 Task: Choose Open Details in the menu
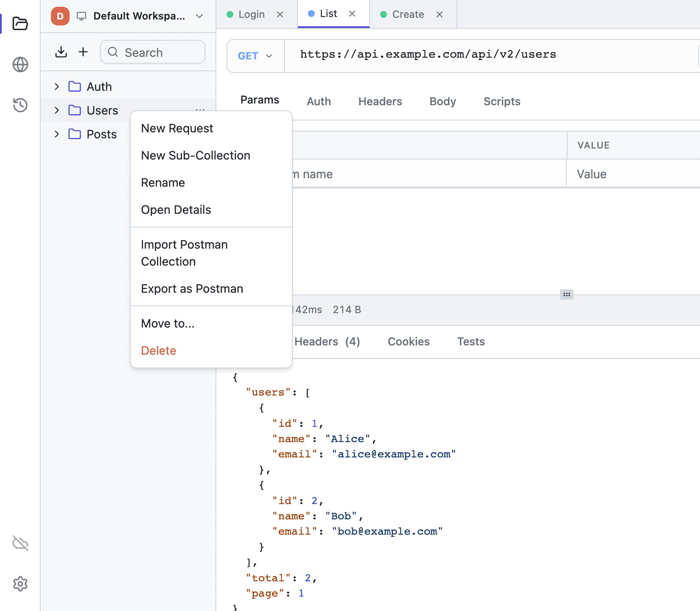(211, 210)
